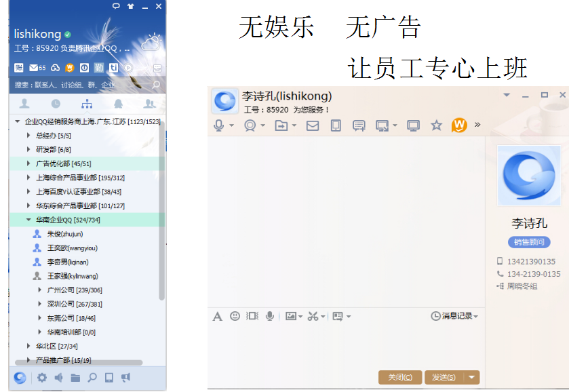569x392 pixels.
Task: Switch to the groups tab (two people icon)
Action: pos(149,104)
